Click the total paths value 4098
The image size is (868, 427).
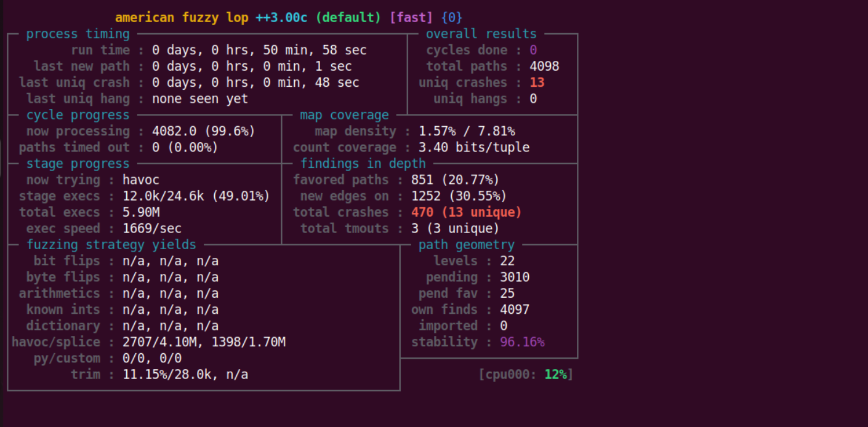[x=544, y=66]
